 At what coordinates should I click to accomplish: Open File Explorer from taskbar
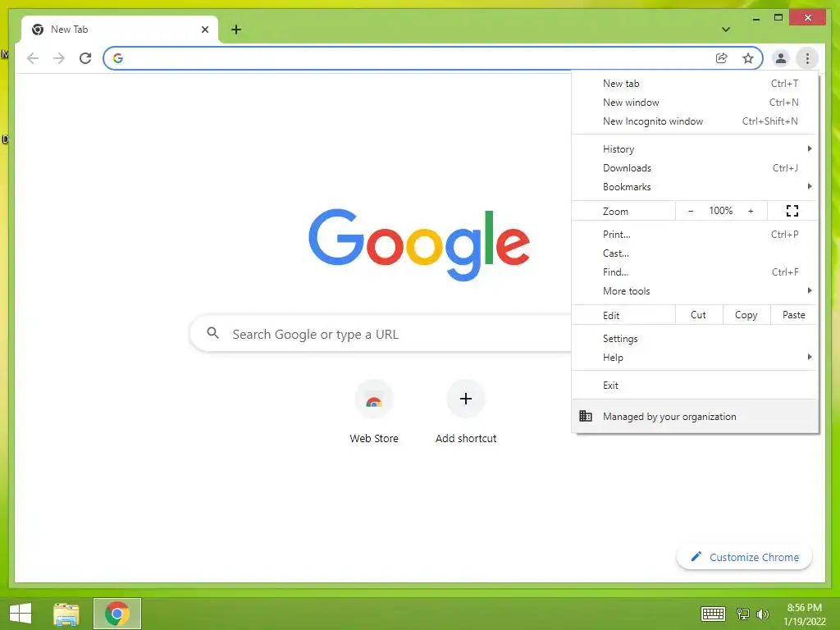click(66, 614)
